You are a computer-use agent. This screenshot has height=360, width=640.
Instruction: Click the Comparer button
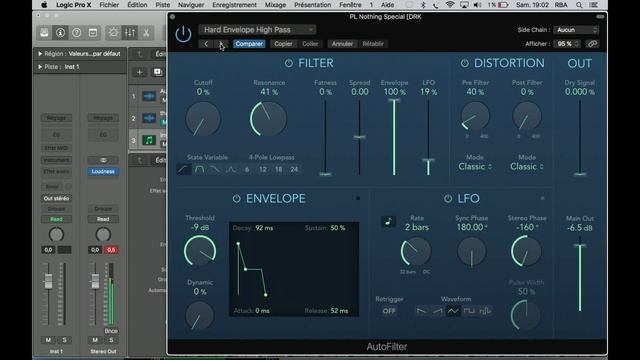tap(249, 44)
